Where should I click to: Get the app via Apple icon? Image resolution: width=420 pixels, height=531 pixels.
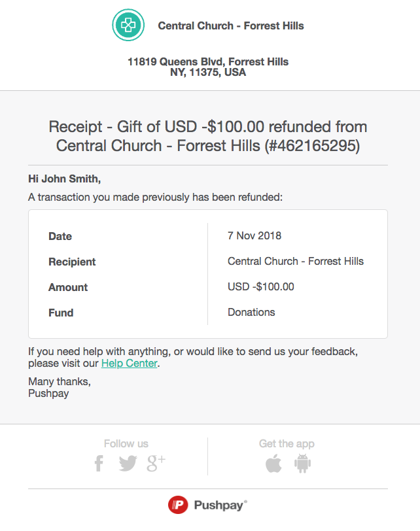pos(273,464)
